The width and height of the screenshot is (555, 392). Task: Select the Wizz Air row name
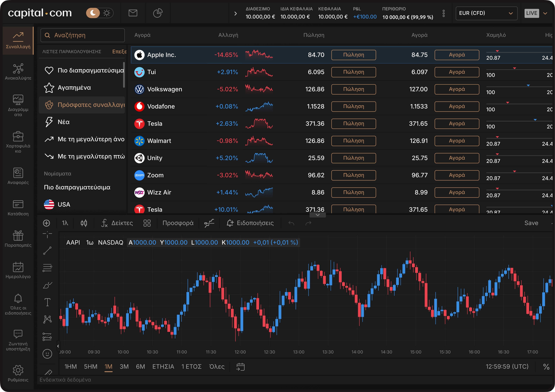point(159,192)
